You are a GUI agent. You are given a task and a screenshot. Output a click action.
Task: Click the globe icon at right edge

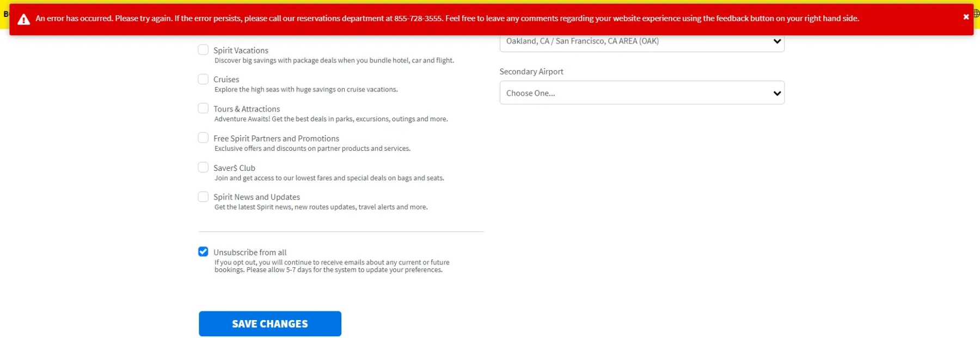(976, 14)
